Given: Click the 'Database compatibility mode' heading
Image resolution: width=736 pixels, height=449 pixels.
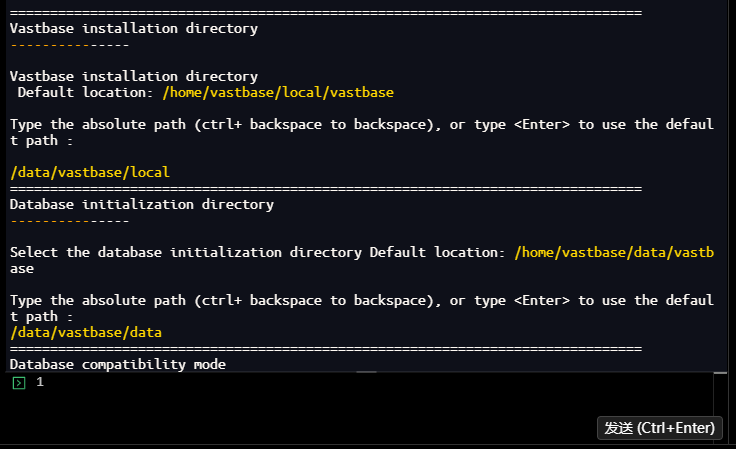Looking at the screenshot, I should click(x=118, y=364).
